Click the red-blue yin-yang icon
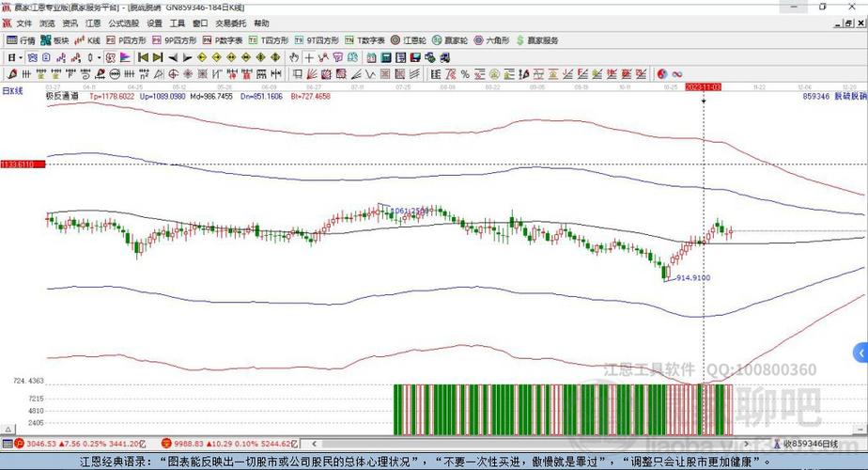The image size is (868, 470). point(662,73)
